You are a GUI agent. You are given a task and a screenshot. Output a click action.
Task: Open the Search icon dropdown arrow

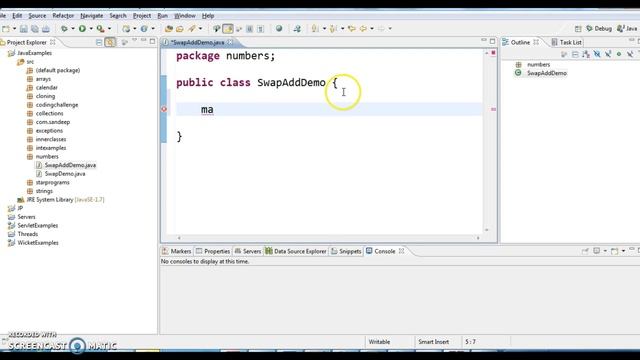coord(200,29)
